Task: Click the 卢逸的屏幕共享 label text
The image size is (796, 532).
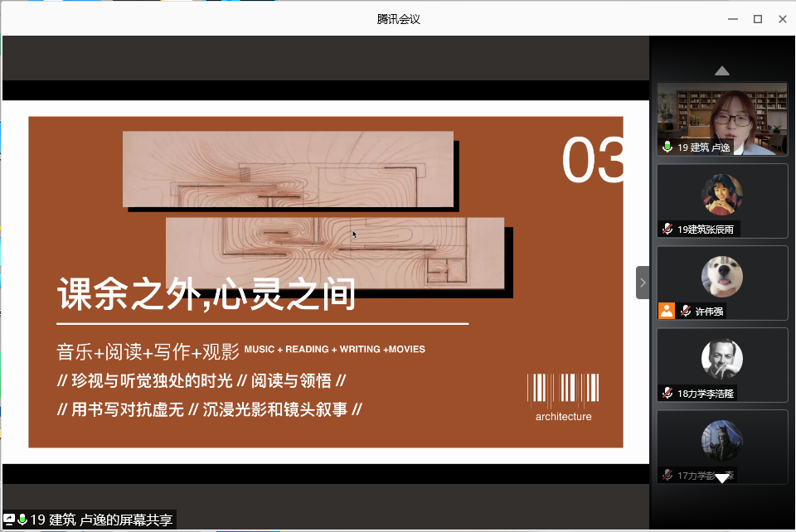Action: [x=101, y=520]
